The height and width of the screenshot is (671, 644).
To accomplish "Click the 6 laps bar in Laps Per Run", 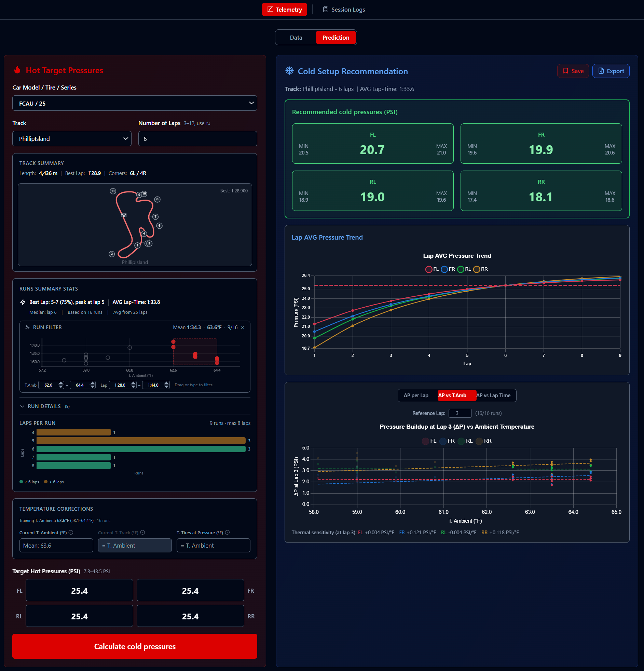I will (x=141, y=449).
